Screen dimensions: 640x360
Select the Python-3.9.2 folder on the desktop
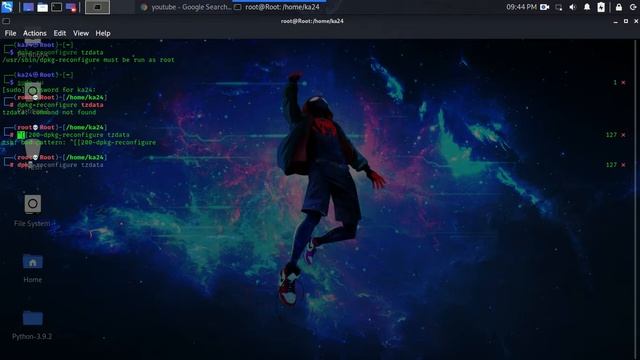pos(32,325)
